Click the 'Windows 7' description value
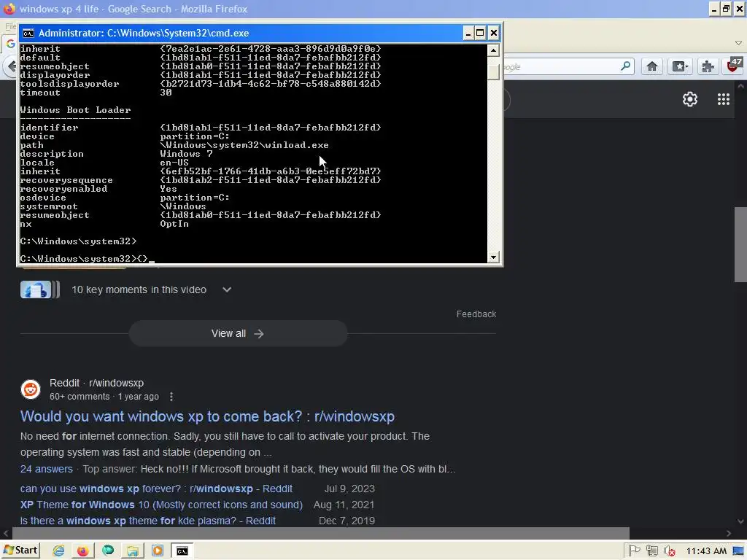 [x=186, y=154]
